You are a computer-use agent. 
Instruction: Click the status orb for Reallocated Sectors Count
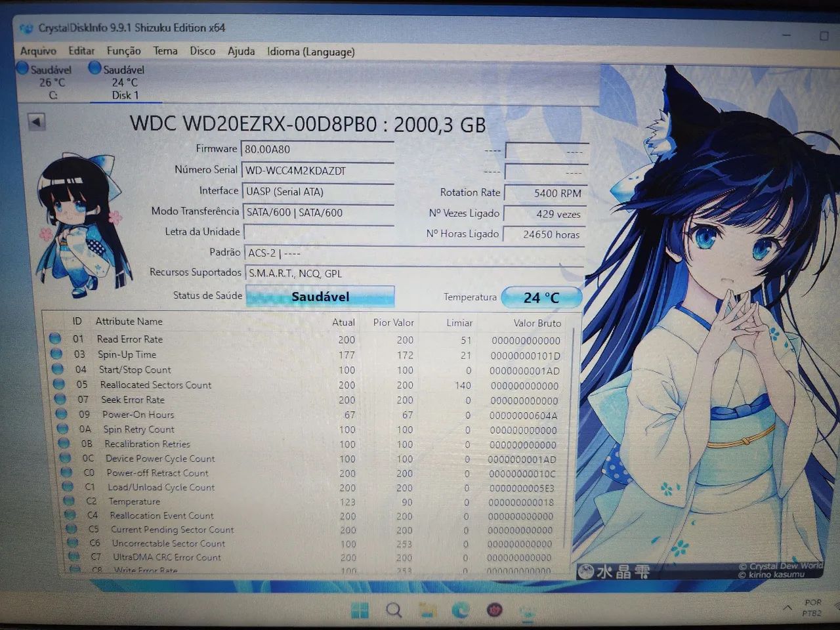(59, 385)
